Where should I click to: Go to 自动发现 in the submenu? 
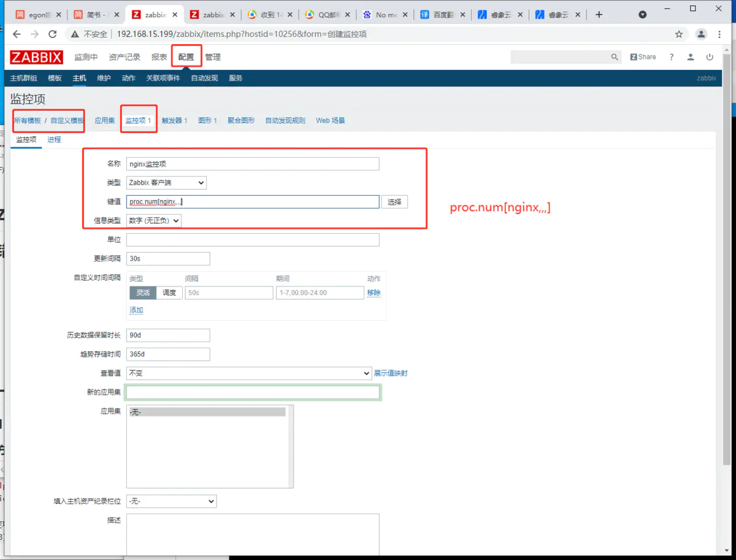pos(204,78)
